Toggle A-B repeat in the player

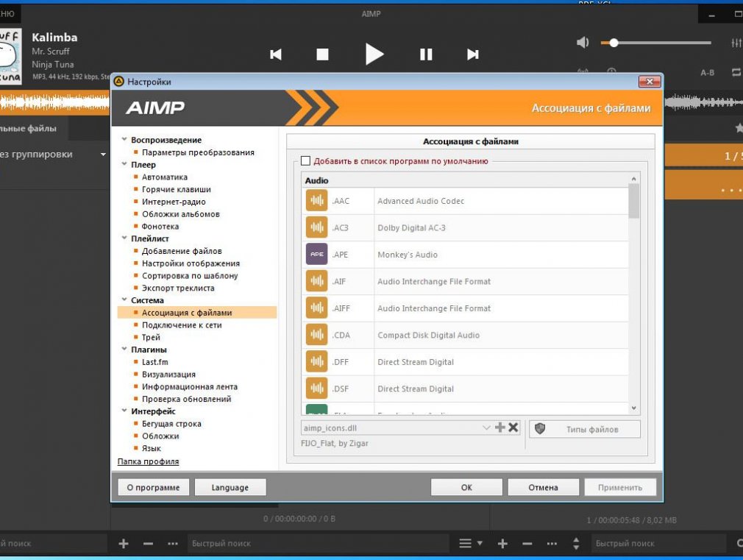pyautogui.click(x=707, y=73)
